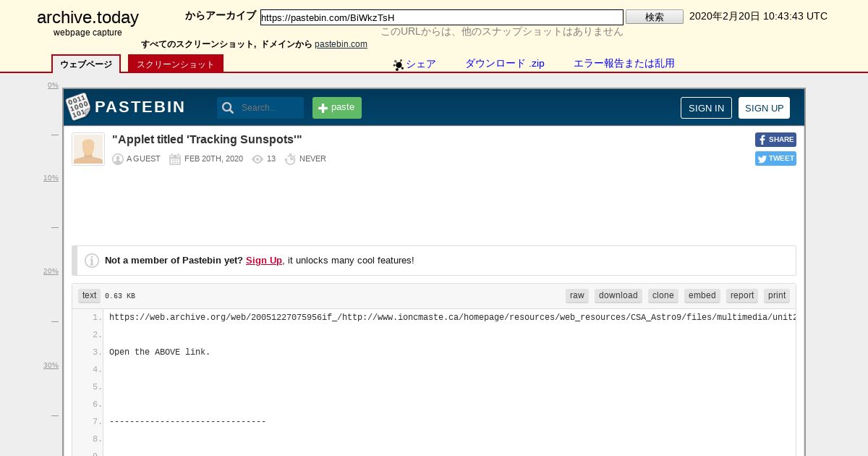Click the PASTEBIN wordmark text

coord(140,107)
